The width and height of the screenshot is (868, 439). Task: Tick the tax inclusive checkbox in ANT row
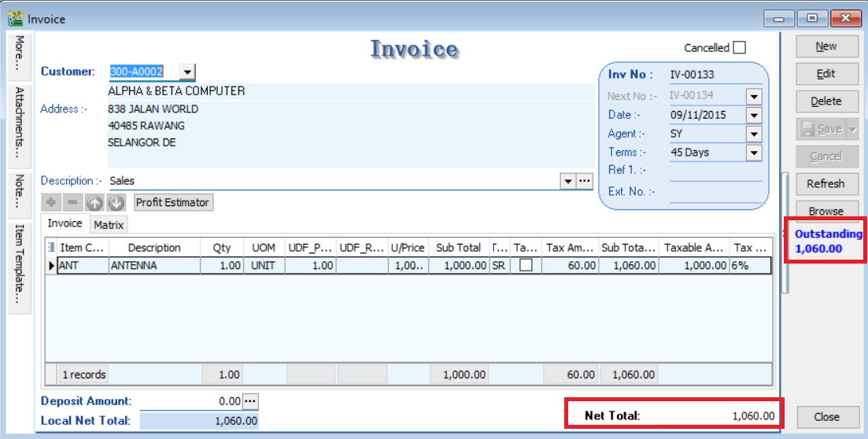coord(525,266)
